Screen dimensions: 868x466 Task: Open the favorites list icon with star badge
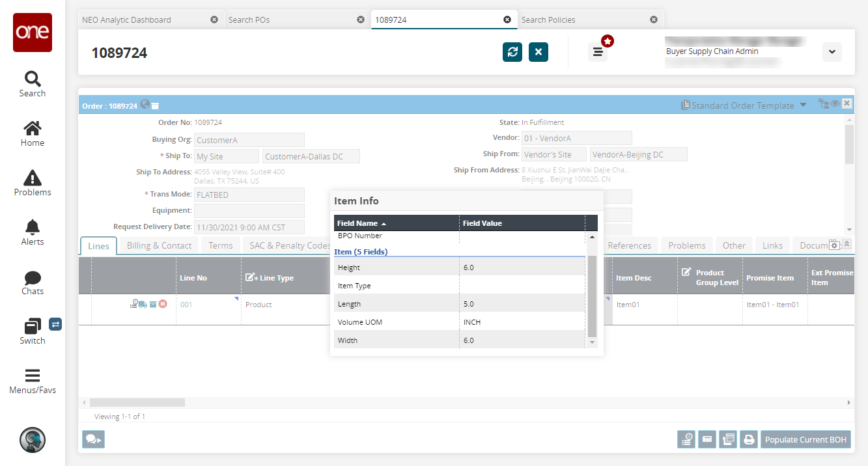[598, 52]
